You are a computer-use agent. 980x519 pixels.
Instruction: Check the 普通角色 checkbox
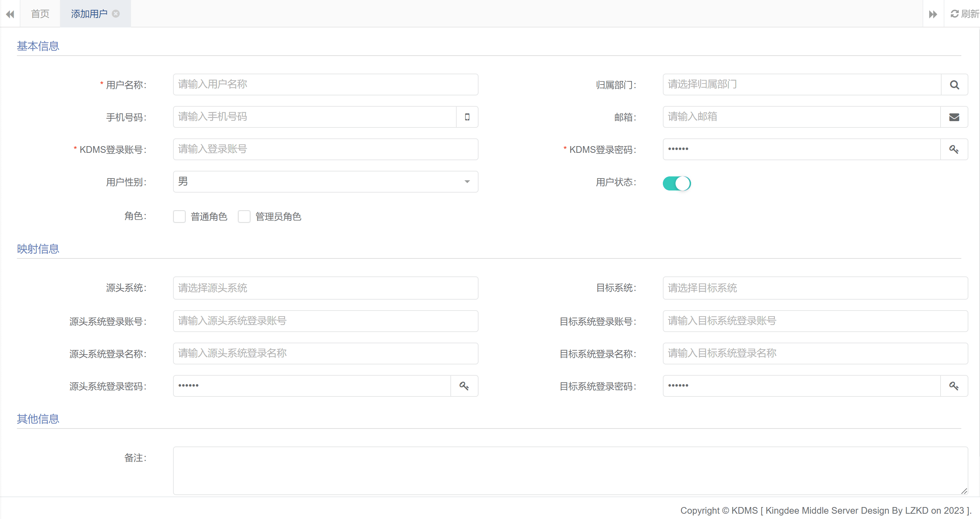point(179,216)
